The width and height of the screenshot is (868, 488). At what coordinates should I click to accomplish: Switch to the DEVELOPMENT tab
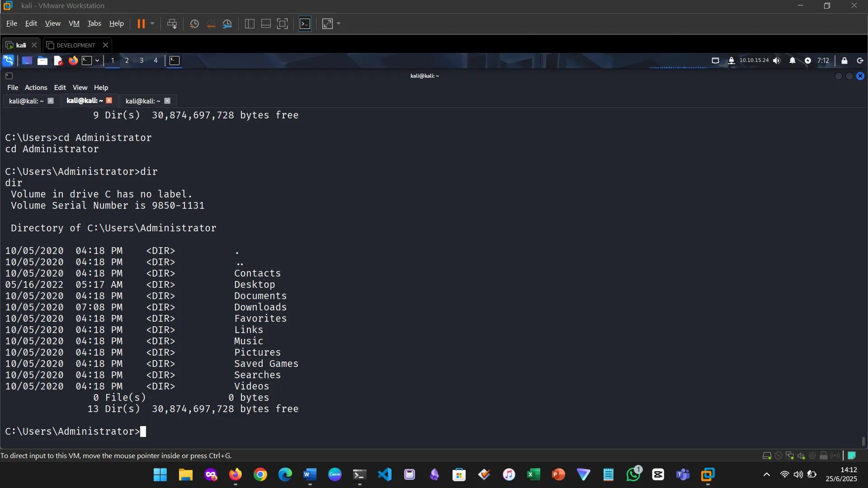(x=75, y=45)
